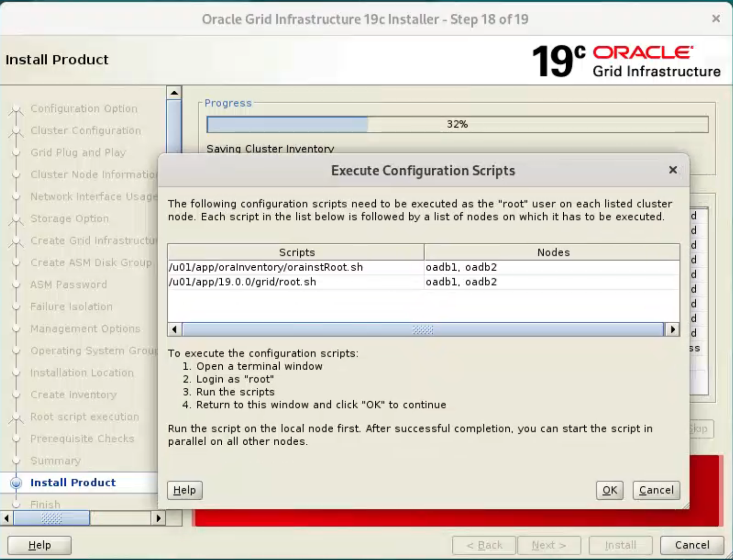Select Storage Option step
Viewport: 733px width, 560px height.
[70, 219]
